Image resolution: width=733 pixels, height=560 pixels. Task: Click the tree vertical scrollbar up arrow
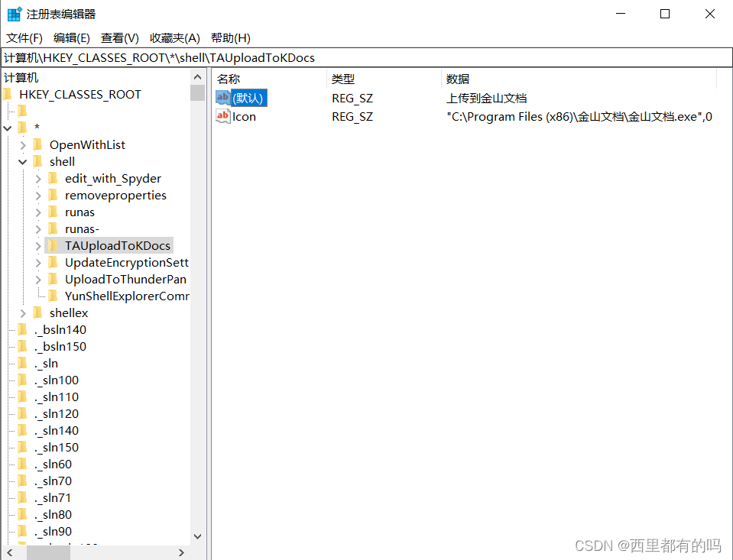198,77
